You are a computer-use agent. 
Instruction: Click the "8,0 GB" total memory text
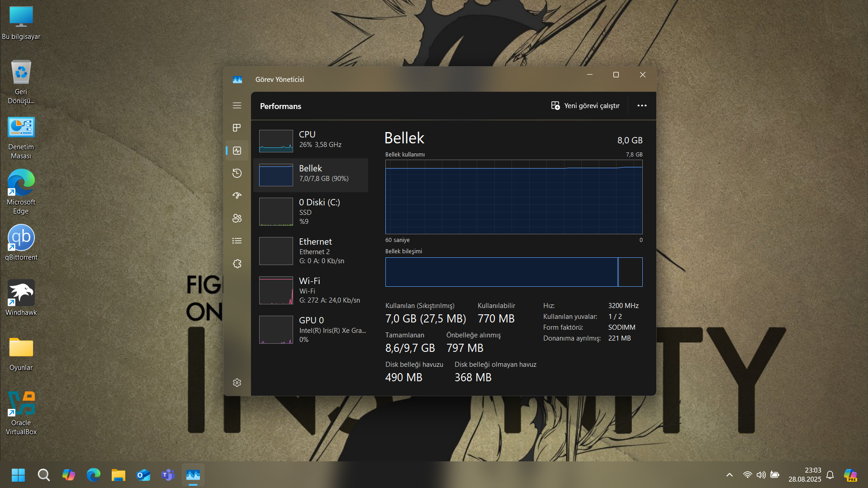[630, 140]
